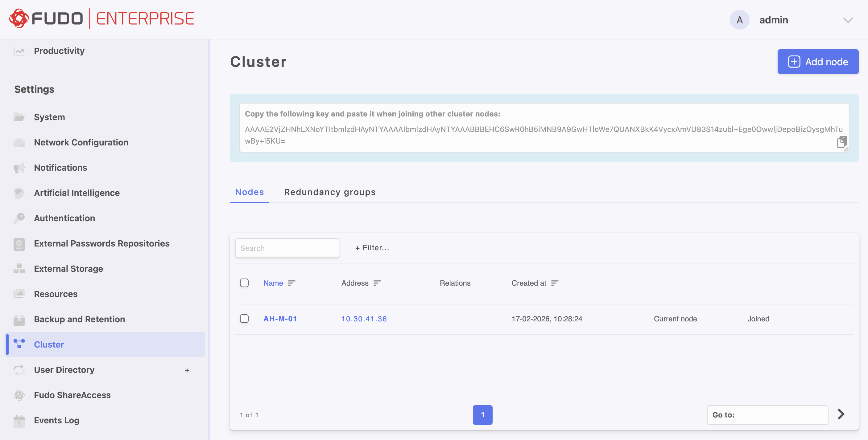Expand the User Directory submenu plus
The width and height of the screenshot is (868, 440).
(x=187, y=370)
